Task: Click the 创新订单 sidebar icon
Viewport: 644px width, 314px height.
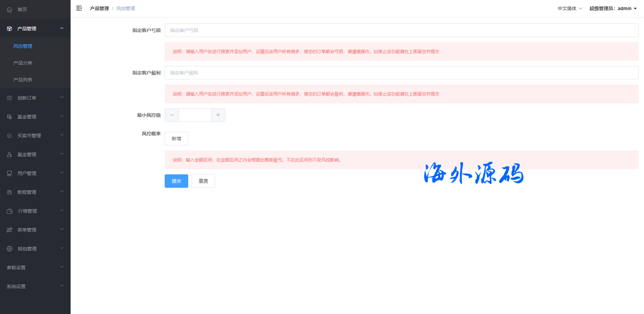Action: click(9, 98)
